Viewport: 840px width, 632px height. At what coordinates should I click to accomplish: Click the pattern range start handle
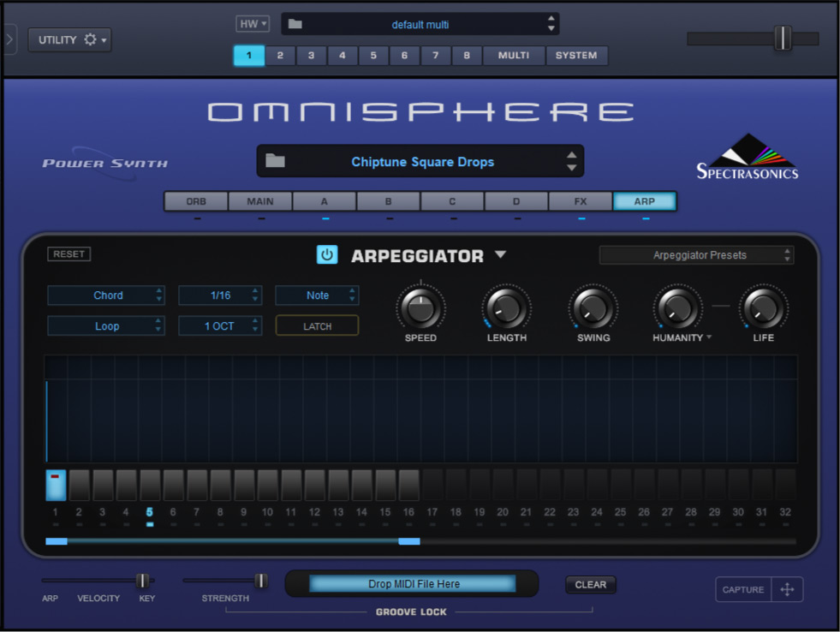tap(57, 541)
